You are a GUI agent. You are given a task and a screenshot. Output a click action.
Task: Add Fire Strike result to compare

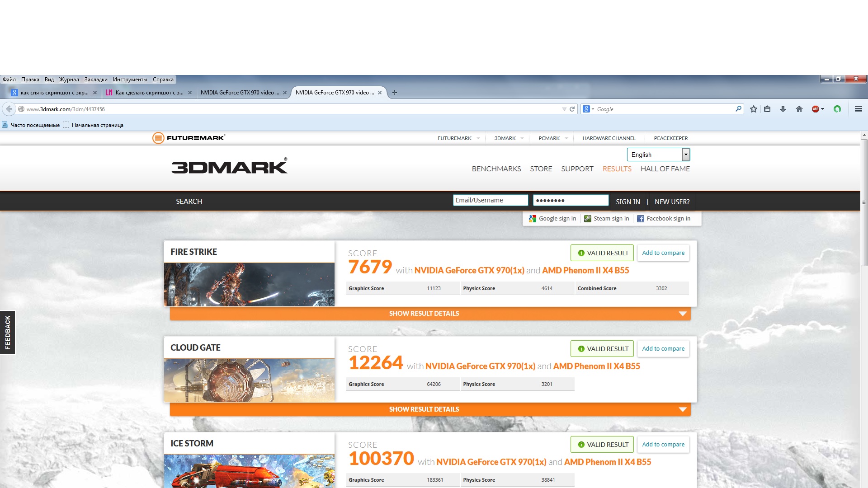[x=663, y=253]
